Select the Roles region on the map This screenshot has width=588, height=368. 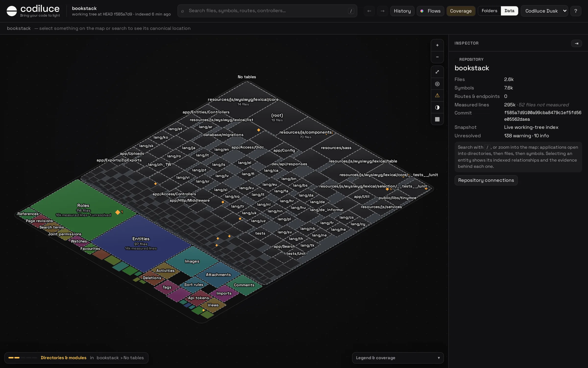pos(83,206)
